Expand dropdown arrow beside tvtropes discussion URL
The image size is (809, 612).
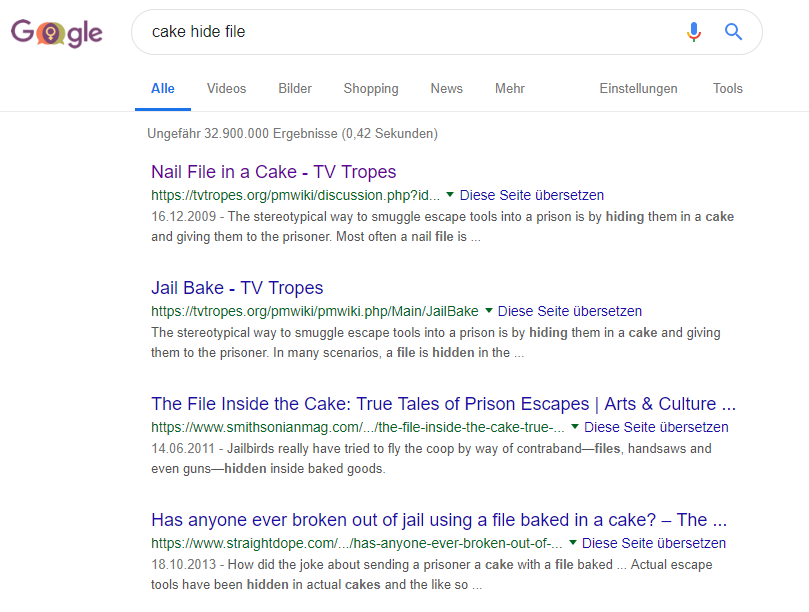[x=450, y=195]
